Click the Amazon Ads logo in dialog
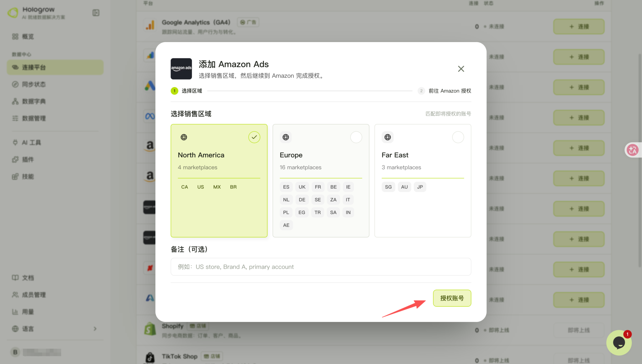Viewport: 642px width, 364px height. [x=181, y=69]
